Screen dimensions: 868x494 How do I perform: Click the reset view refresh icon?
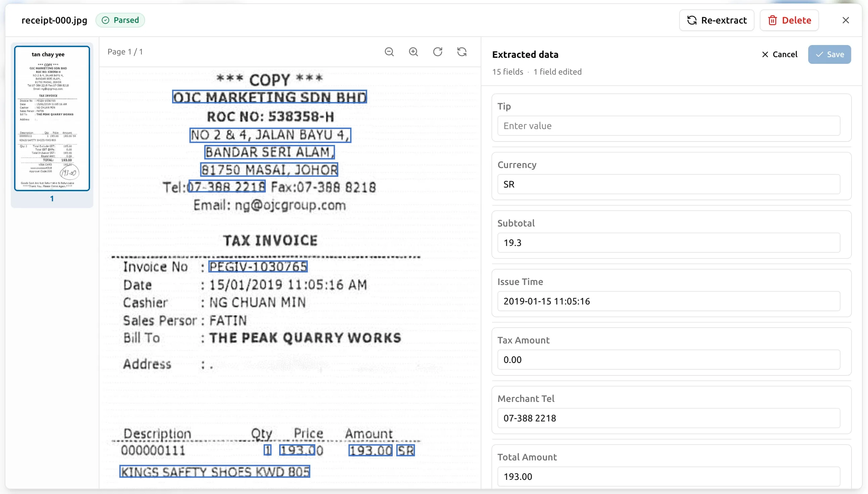click(x=462, y=51)
